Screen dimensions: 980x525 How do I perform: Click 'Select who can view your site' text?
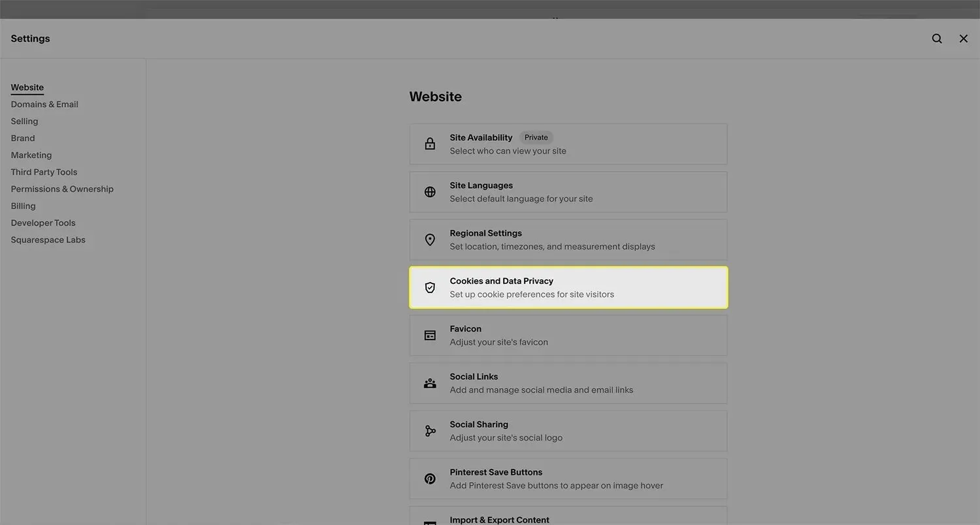[508, 151]
